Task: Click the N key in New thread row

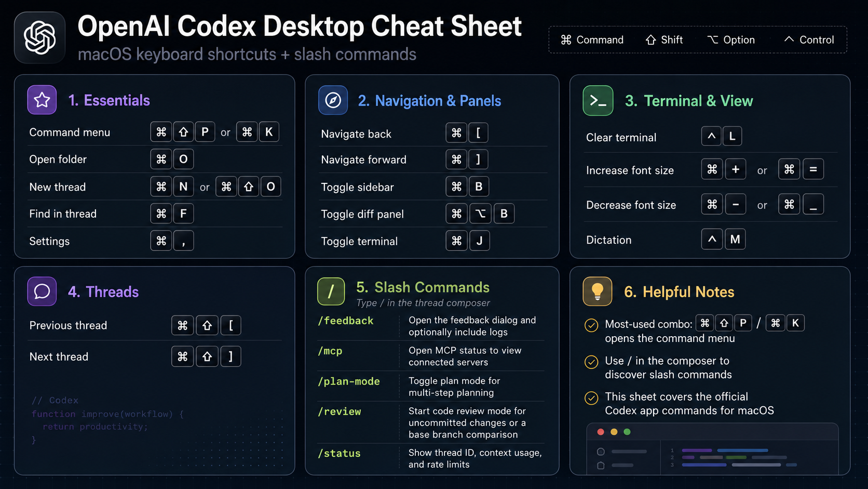Action: (x=183, y=187)
